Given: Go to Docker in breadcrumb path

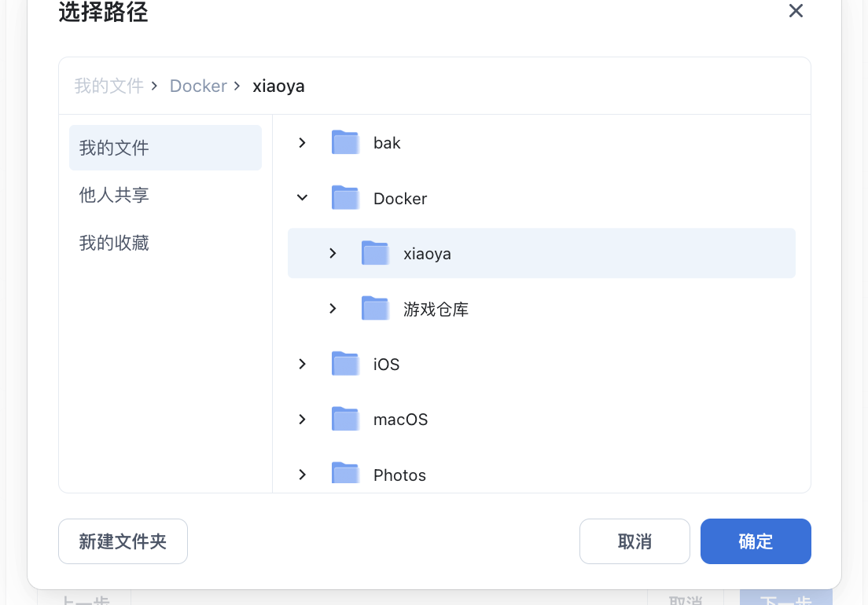Looking at the screenshot, I should tap(198, 86).
